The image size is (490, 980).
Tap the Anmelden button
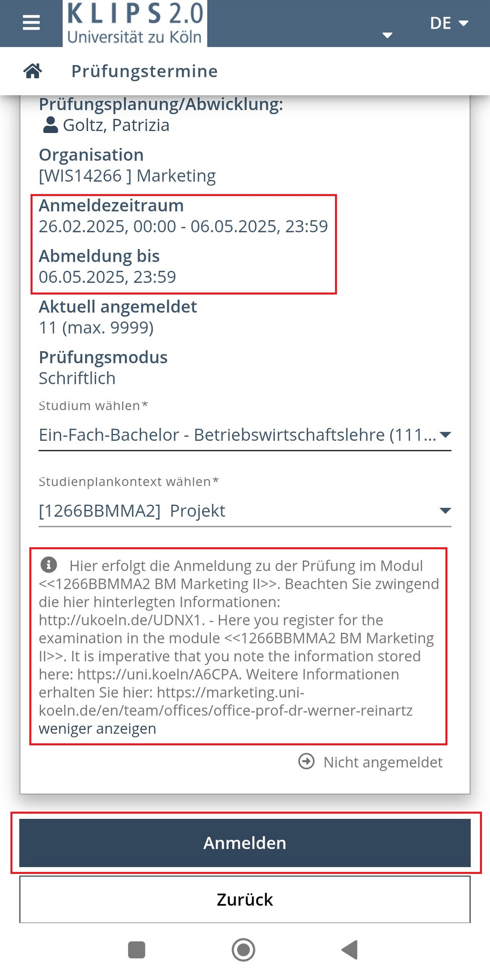[x=245, y=843]
